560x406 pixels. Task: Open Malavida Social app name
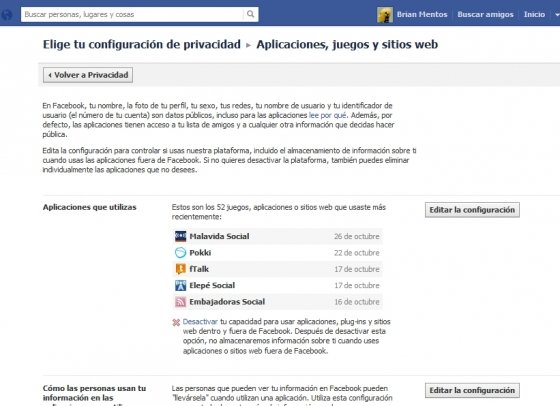[219, 236]
